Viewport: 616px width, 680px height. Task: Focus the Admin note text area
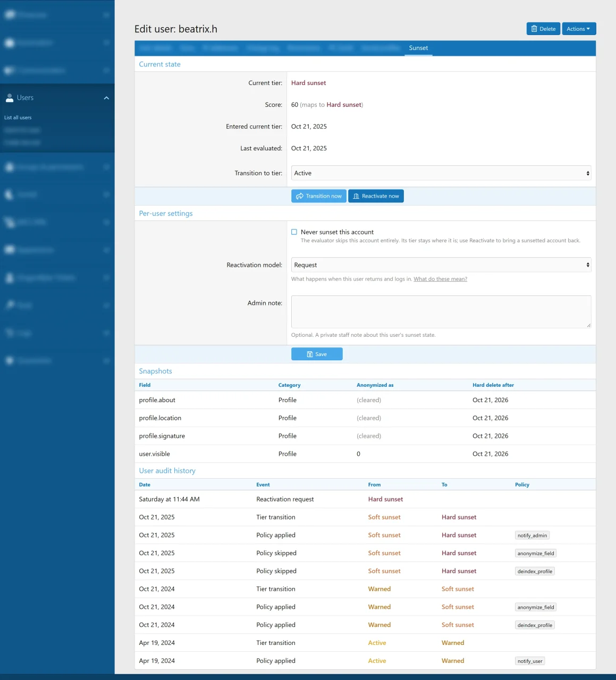point(441,312)
